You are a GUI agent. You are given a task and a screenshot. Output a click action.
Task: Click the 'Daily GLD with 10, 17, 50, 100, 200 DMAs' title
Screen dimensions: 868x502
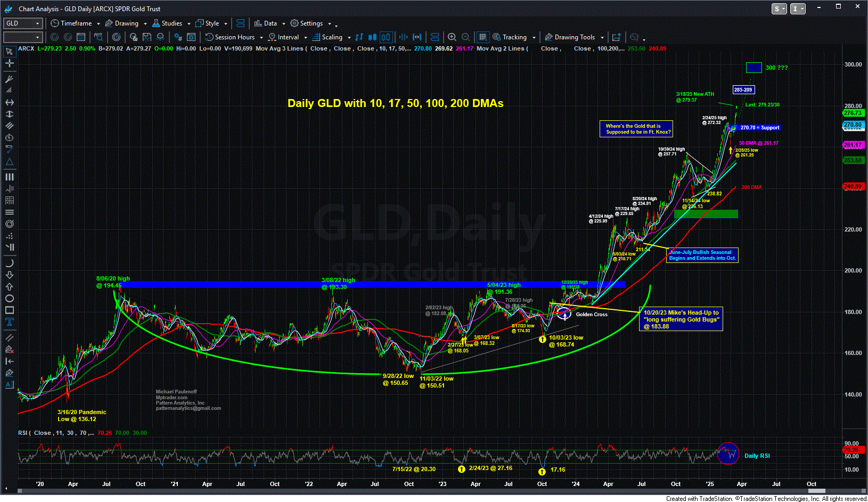(396, 103)
